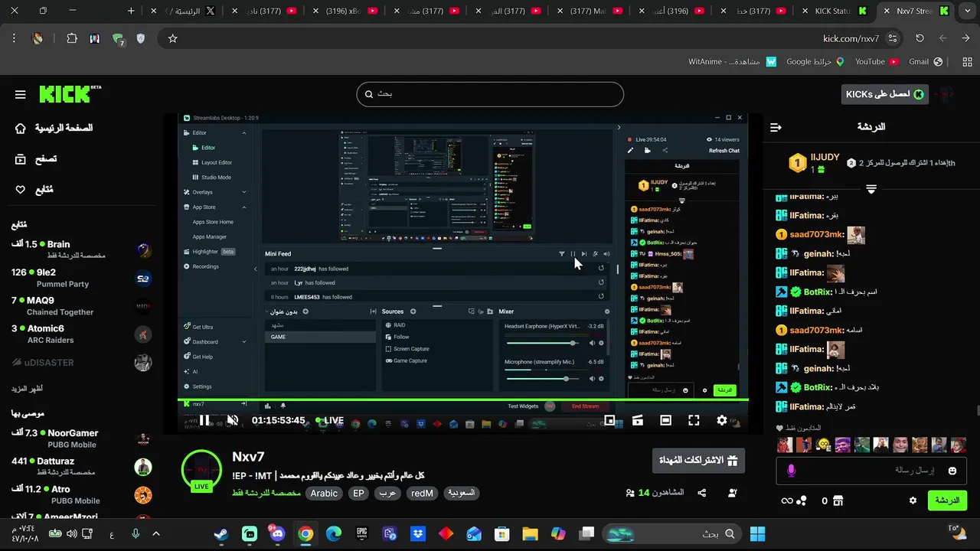
Task: Open Discord from the taskbar
Action: (x=277, y=534)
